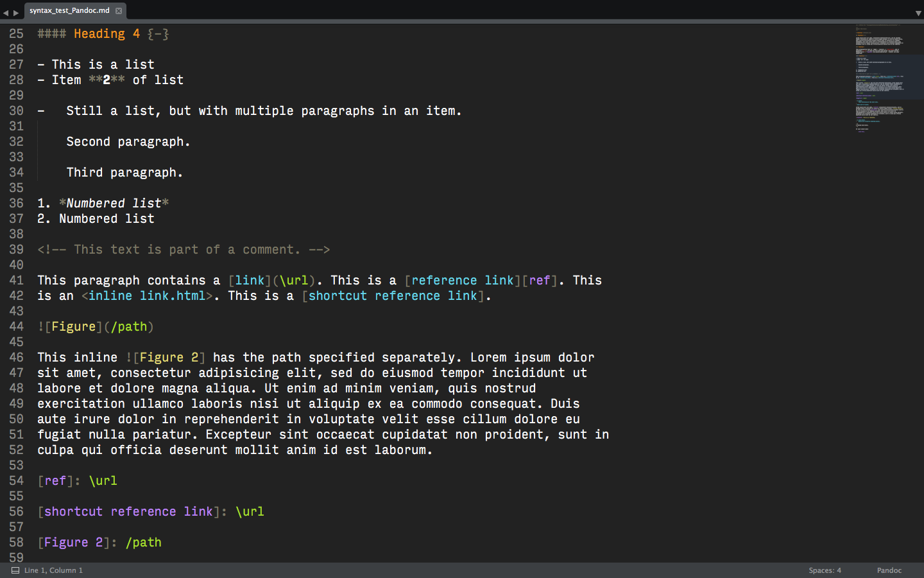924x578 pixels.
Task: Click the minimap's highlighted viewport region
Action: coord(889,77)
